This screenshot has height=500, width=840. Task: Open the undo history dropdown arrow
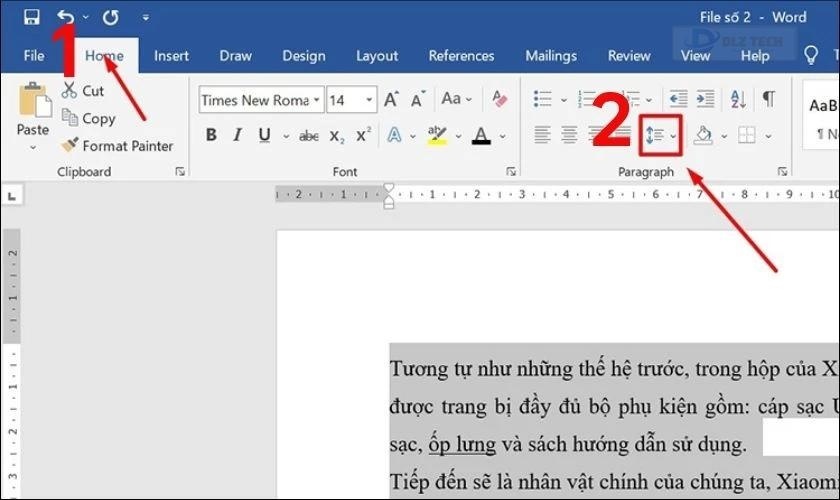click(x=86, y=18)
